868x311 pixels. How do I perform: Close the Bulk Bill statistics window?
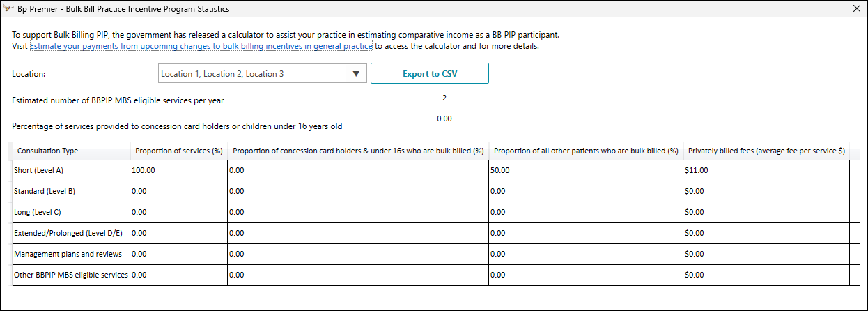pyautogui.click(x=856, y=9)
